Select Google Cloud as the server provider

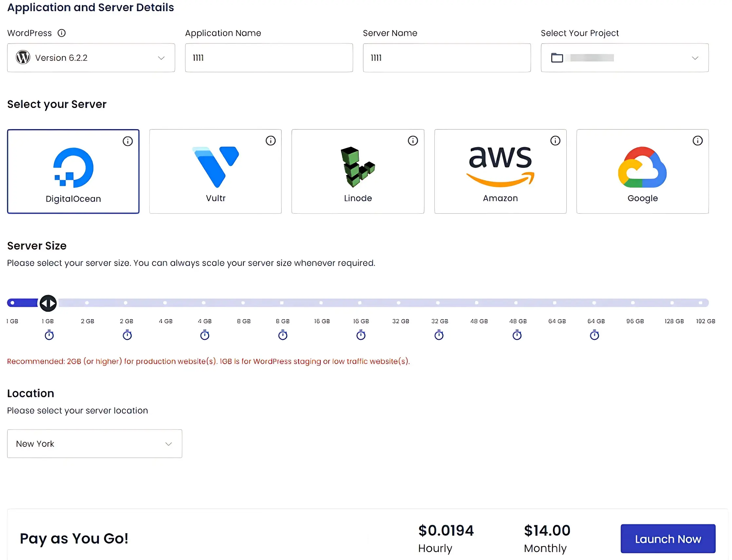coord(642,171)
